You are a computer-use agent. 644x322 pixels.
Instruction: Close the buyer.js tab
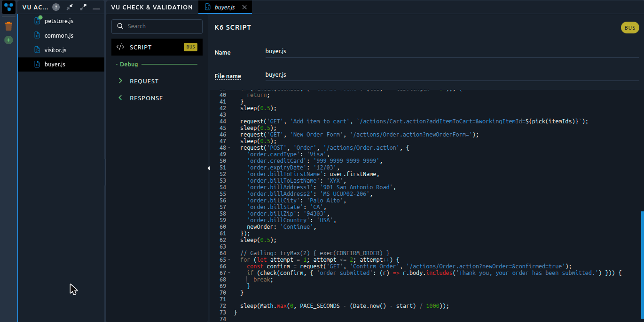click(x=244, y=7)
